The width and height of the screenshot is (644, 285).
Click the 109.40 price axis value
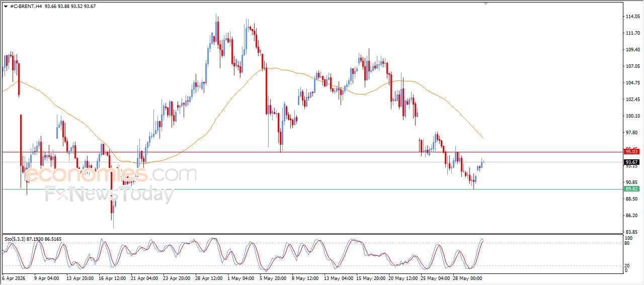[x=632, y=50]
